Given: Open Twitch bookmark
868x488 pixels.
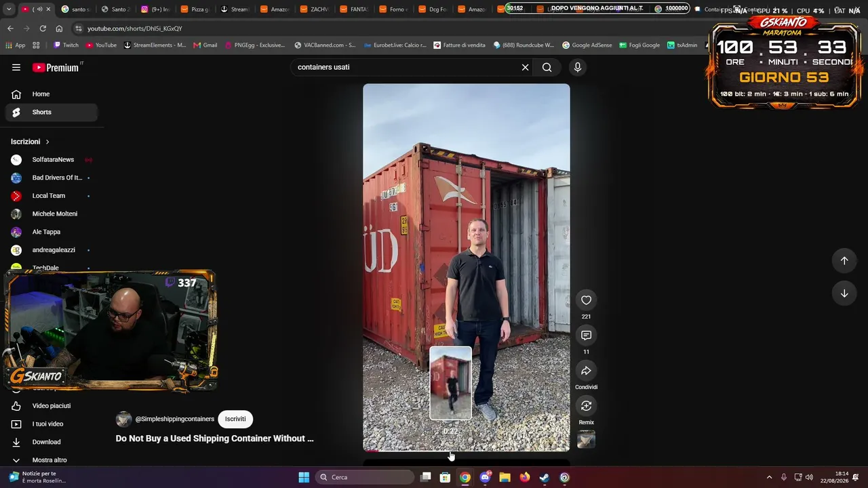Looking at the screenshot, I should 66,45.
